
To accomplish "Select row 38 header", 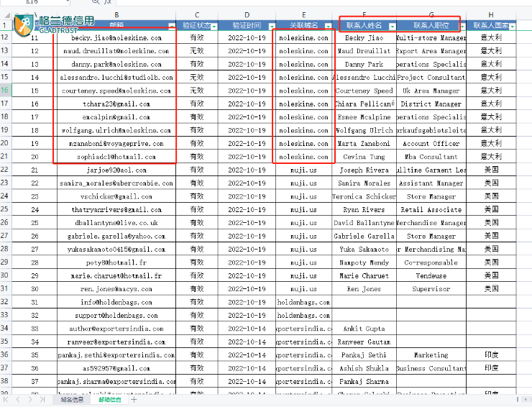I will (x=6, y=381).
